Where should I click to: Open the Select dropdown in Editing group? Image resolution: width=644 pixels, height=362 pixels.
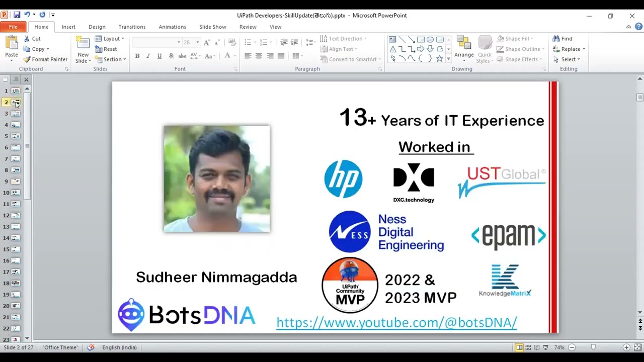pos(567,59)
